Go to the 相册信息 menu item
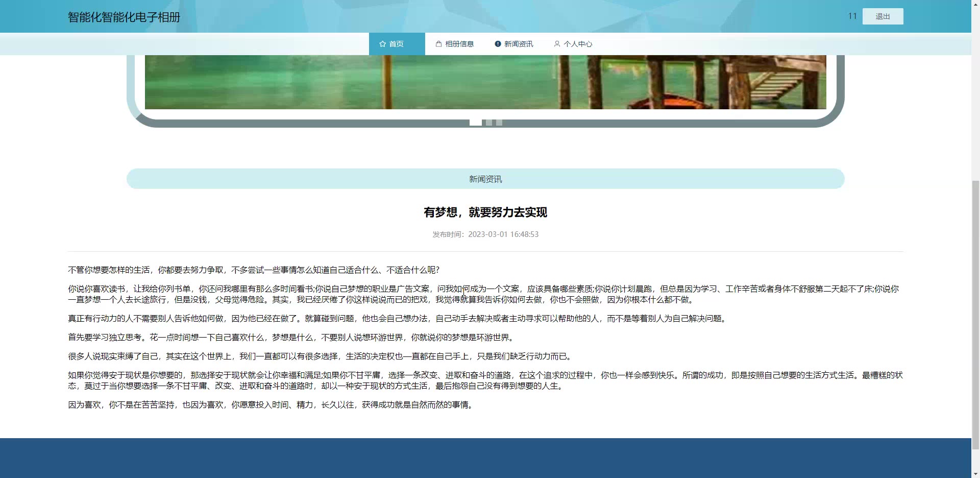 [x=454, y=44]
